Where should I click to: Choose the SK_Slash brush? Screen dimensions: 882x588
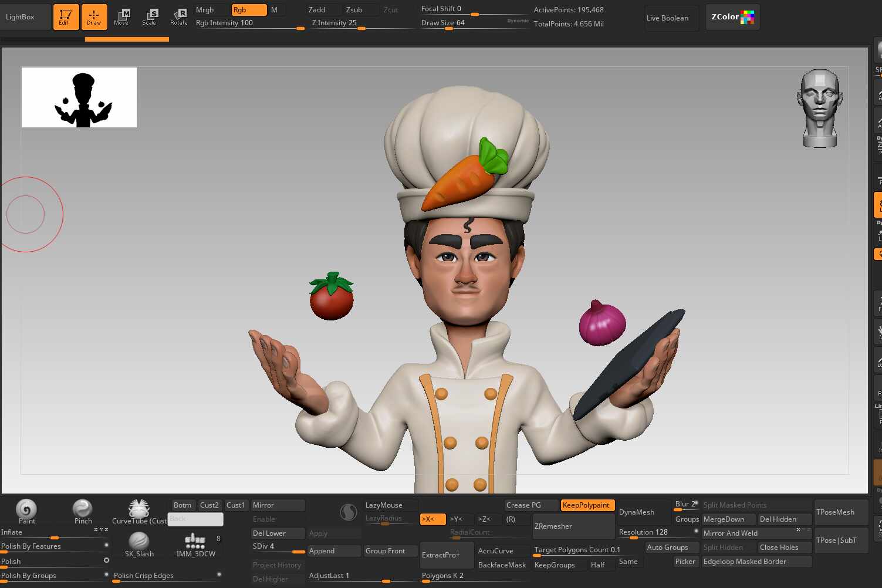click(x=139, y=542)
